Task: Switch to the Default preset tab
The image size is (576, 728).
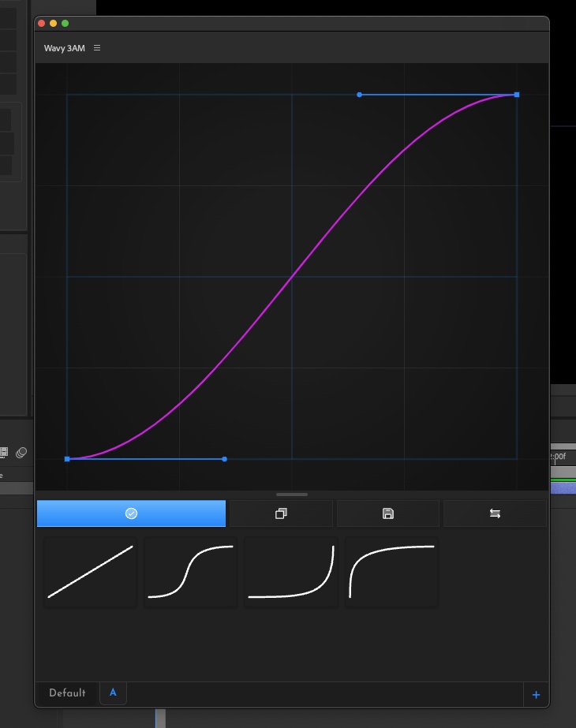Action: click(x=67, y=693)
